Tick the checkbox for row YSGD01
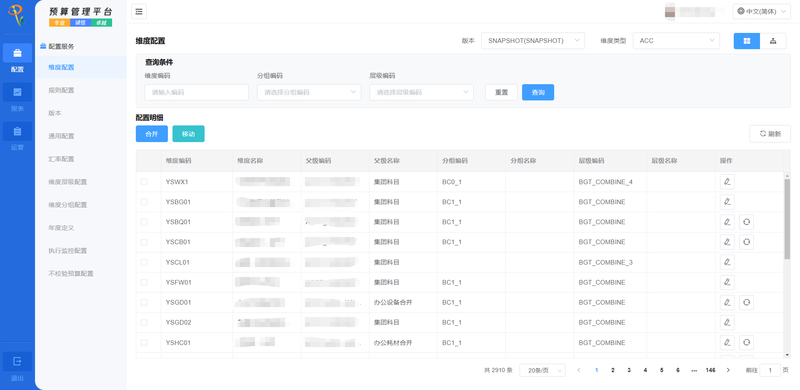 144,302
